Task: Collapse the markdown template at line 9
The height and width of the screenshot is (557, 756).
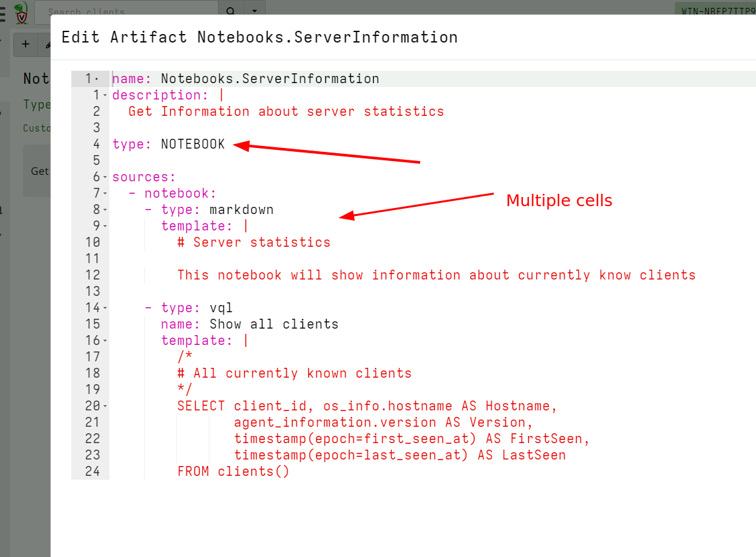Action: (x=105, y=226)
